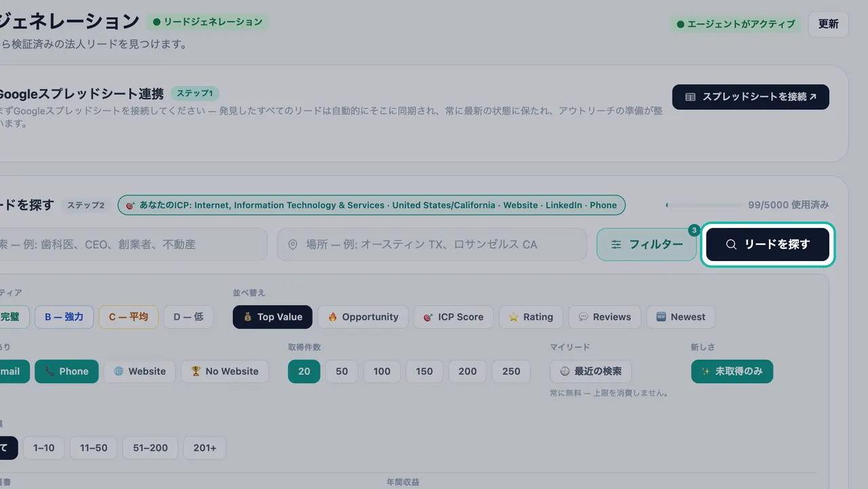Set fetch count to 150
Screen dimensions: 868x489
425,371
